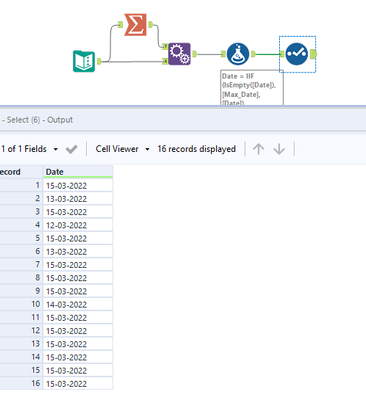Viewport: 366px width, 400px height.
Task: Click the Formula tool input anchor
Action: [223, 54]
